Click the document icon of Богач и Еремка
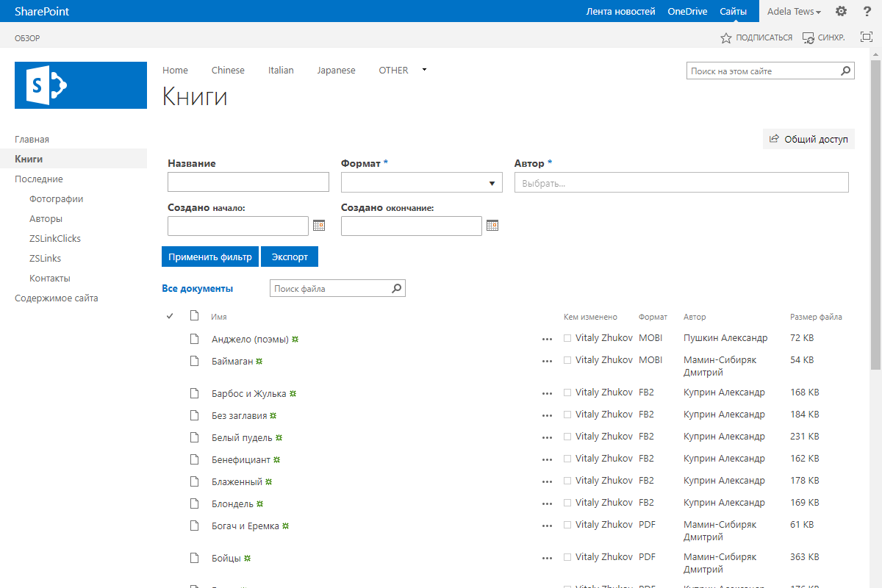 point(195,526)
